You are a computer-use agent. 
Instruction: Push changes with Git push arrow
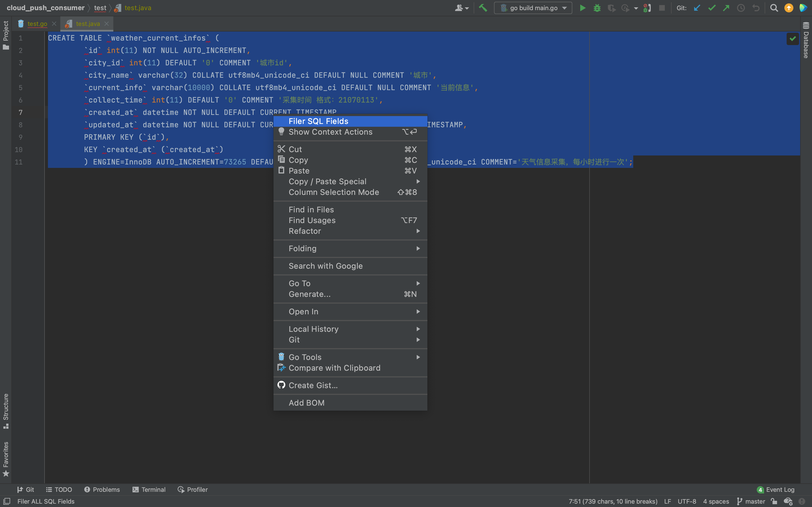pos(726,8)
